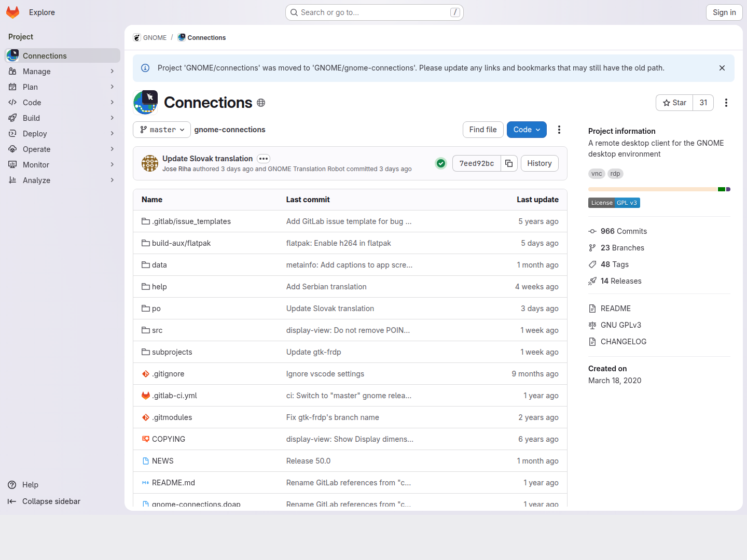Open the CHANGELOG link
Image resolution: width=747 pixels, height=560 pixels.
pyautogui.click(x=623, y=342)
